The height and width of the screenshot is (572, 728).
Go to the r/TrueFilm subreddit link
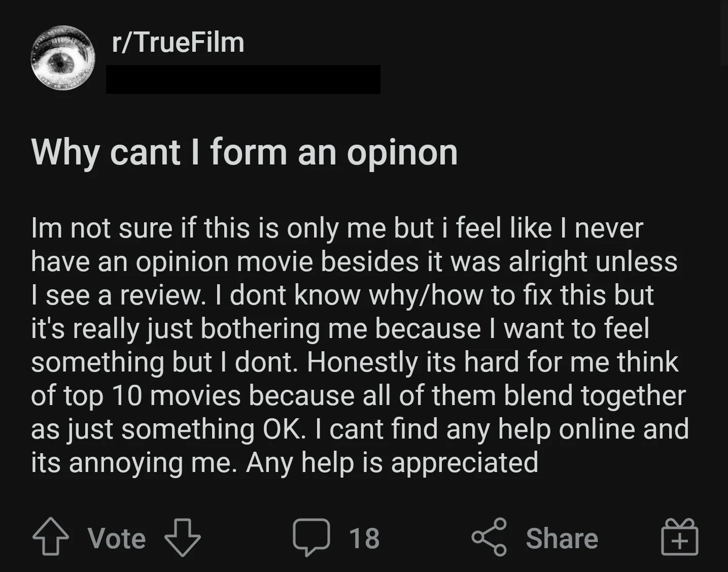pyautogui.click(x=178, y=42)
